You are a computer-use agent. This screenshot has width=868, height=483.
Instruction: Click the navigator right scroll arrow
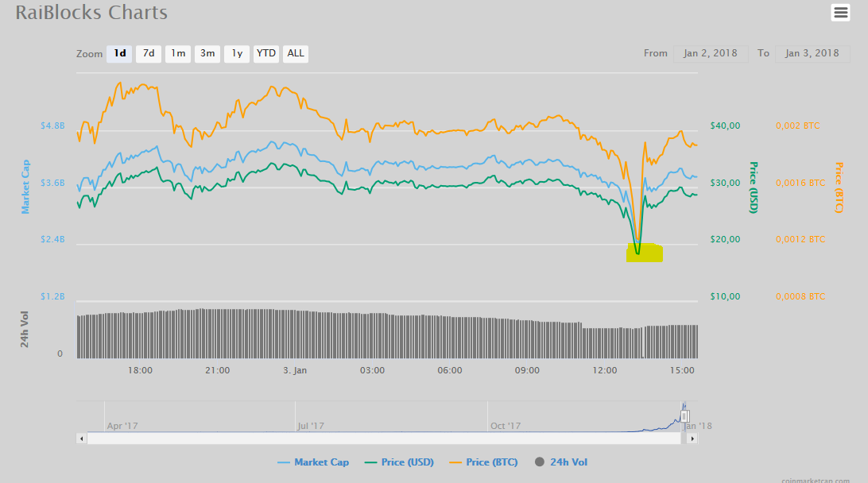692,439
